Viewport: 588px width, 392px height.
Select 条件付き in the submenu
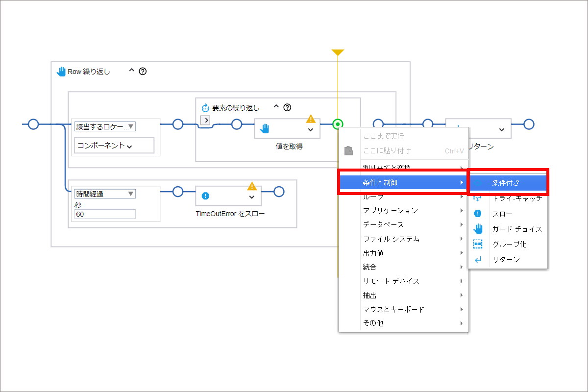click(508, 183)
